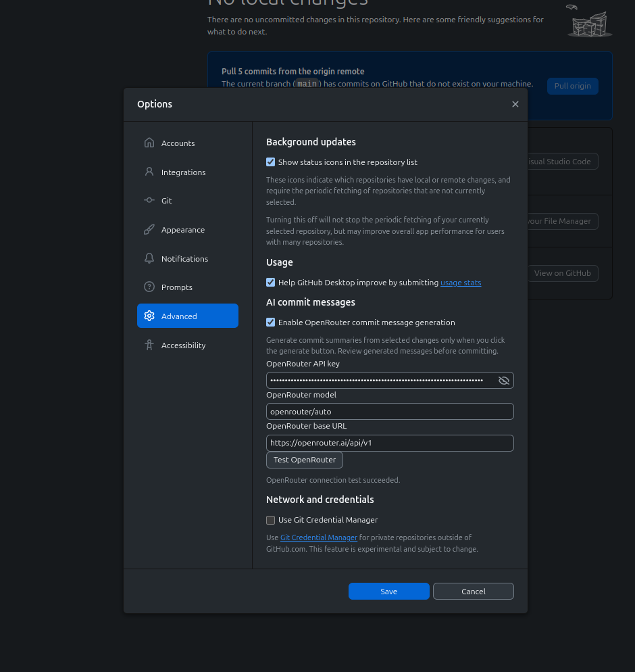Save the options

pos(389,592)
